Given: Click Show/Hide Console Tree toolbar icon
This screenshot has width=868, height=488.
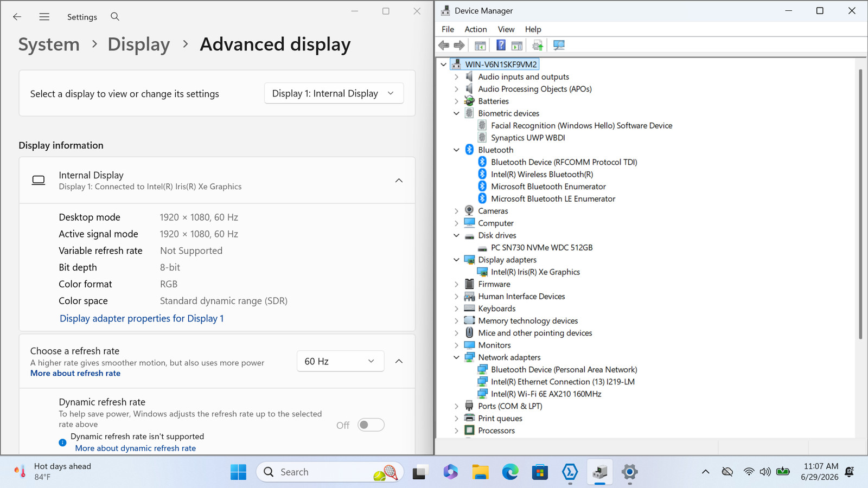Looking at the screenshot, I should coord(480,46).
